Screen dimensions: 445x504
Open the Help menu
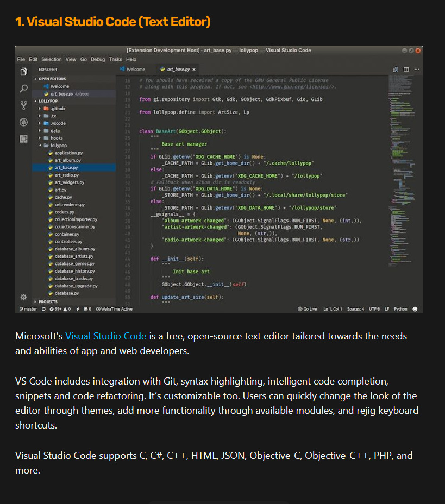click(131, 59)
